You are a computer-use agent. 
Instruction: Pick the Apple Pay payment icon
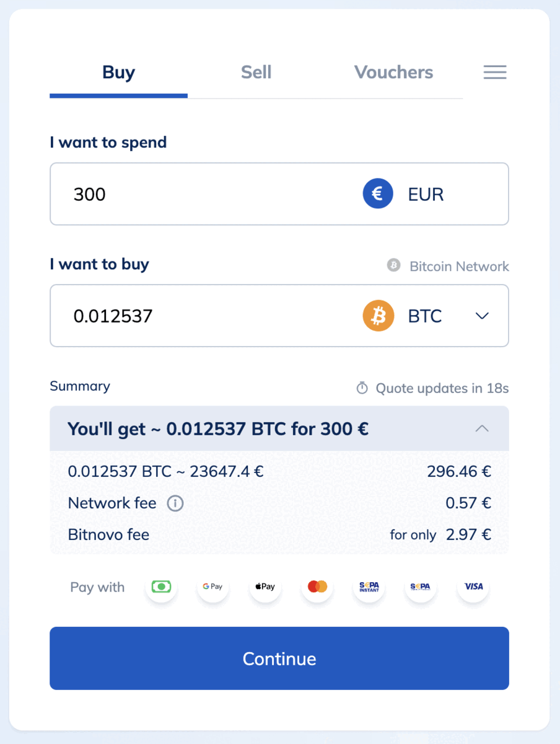click(265, 587)
